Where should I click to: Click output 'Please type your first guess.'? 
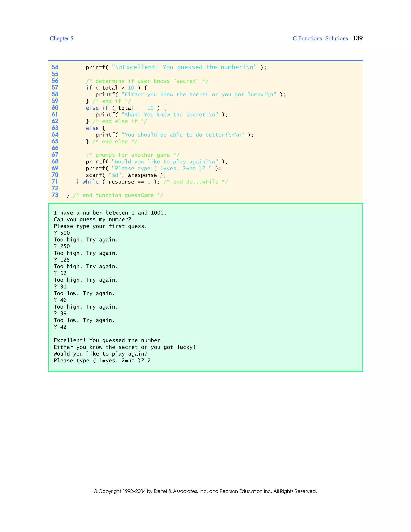pos(100,226)
